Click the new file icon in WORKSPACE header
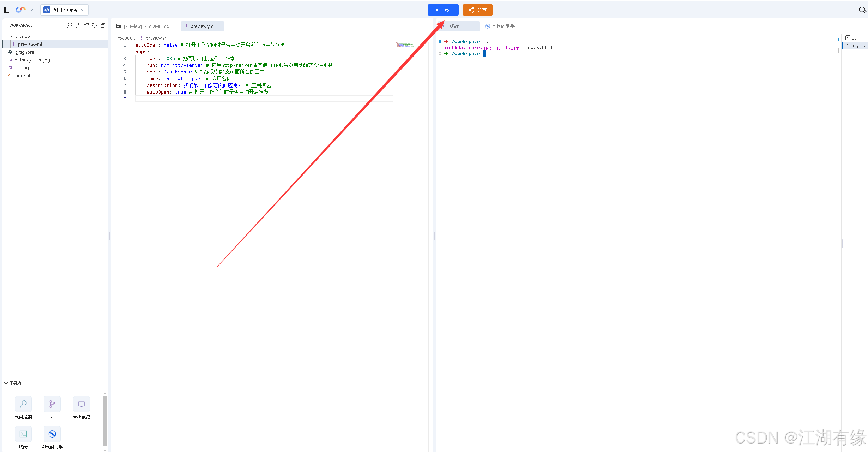Image resolution: width=868 pixels, height=452 pixels. coord(78,25)
